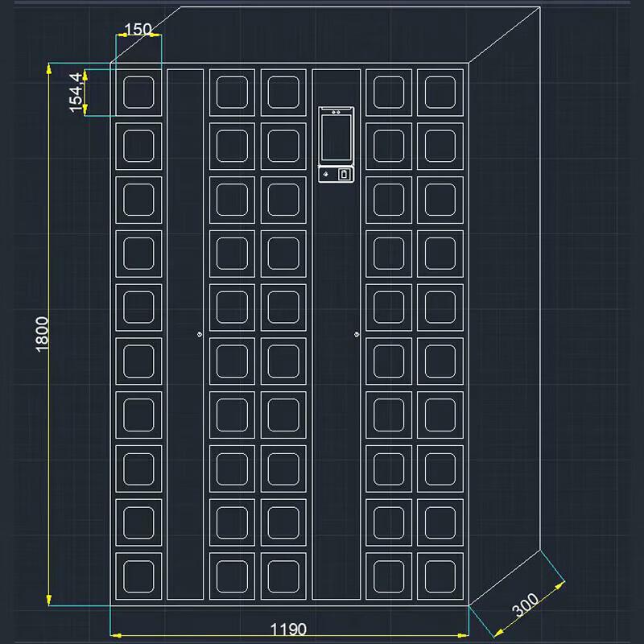Select the locker cell spanned by 150 dimension

(x=138, y=93)
